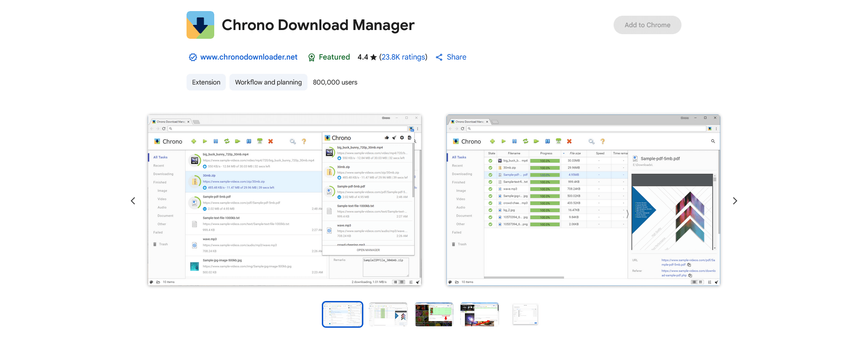The width and height of the screenshot is (868, 355).
Task: Open the www.chronodownloader.net website link
Action: [249, 57]
